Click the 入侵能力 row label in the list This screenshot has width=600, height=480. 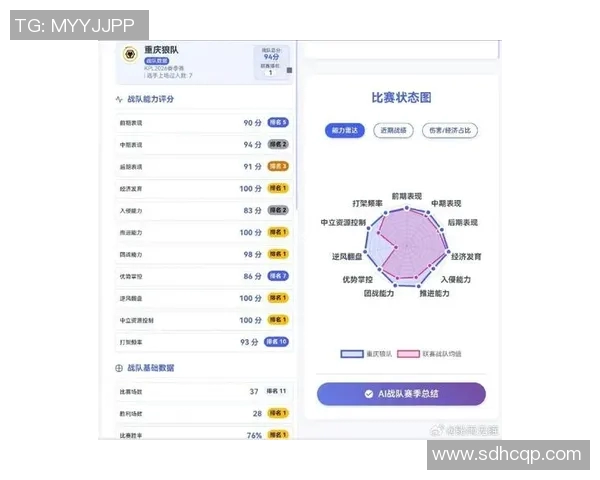tap(131, 211)
